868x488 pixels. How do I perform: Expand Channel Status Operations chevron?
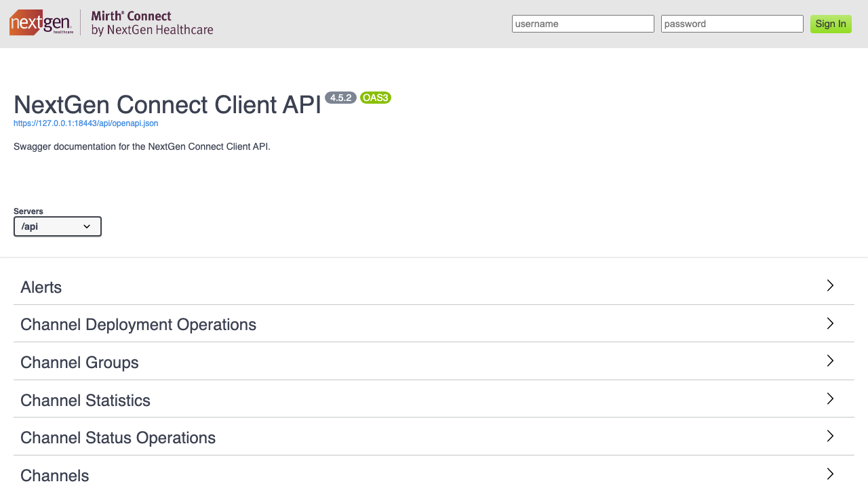(x=830, y=436)
